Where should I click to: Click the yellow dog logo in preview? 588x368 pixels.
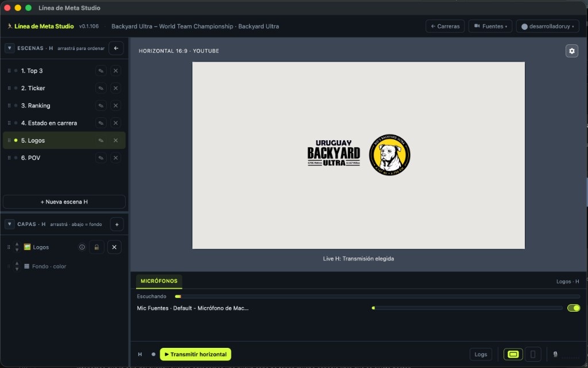[x=390, y=155]
